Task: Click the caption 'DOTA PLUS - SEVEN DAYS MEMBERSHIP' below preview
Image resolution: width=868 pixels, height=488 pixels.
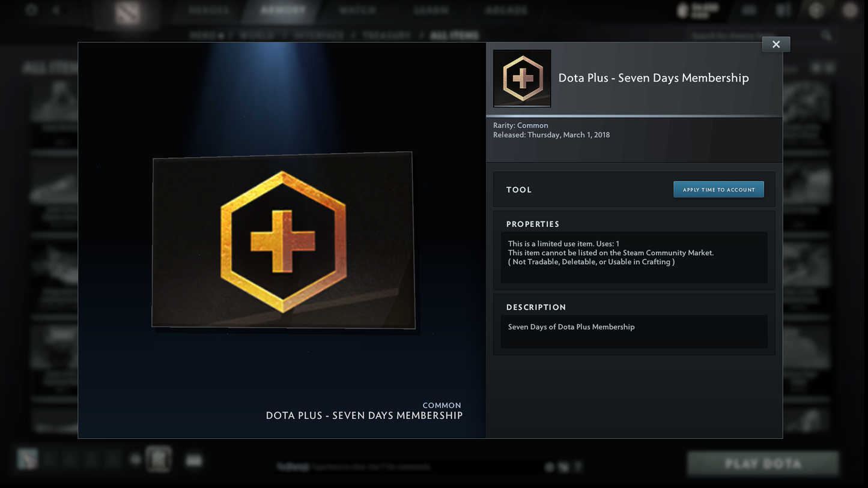Action: pos(364,415)
